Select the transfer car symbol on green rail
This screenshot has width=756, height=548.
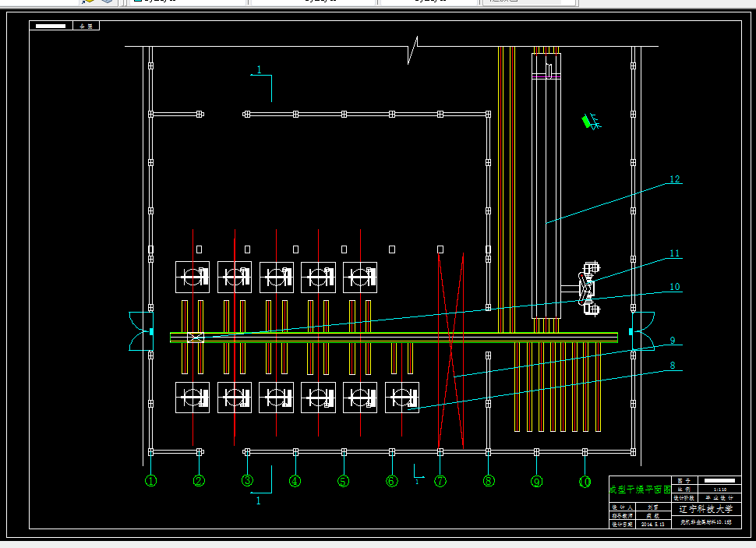coord(196,338)
